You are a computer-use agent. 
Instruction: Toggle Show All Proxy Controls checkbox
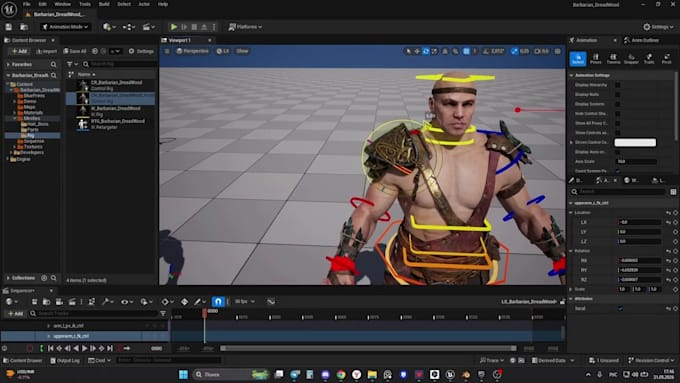[618, 123]
